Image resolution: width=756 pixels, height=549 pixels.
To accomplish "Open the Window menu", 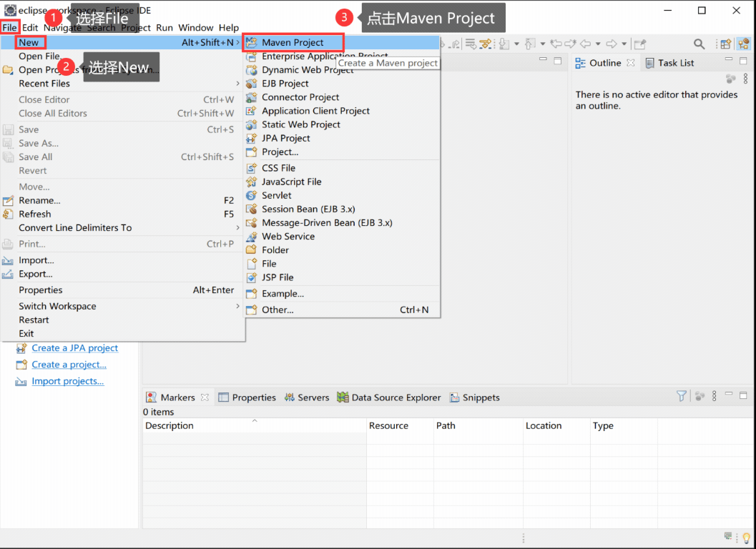I will coord(196,27).
